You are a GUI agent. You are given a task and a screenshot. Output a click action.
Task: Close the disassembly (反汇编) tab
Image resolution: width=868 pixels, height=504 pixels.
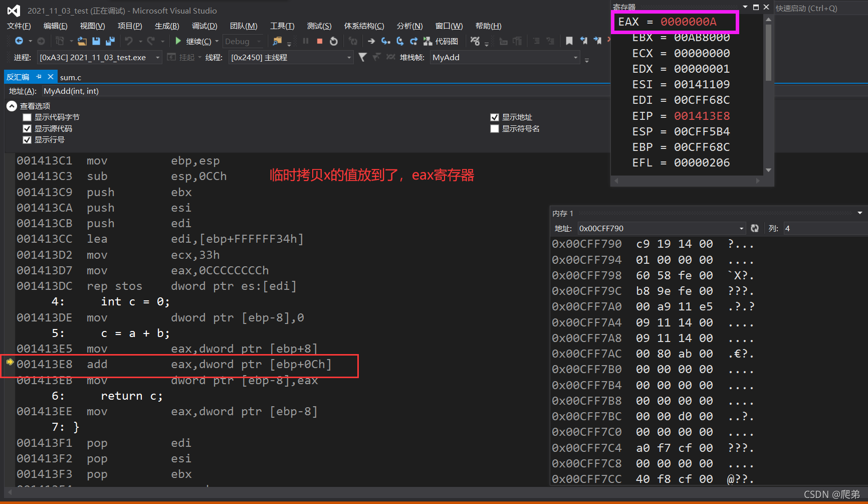tap(50, 77)
